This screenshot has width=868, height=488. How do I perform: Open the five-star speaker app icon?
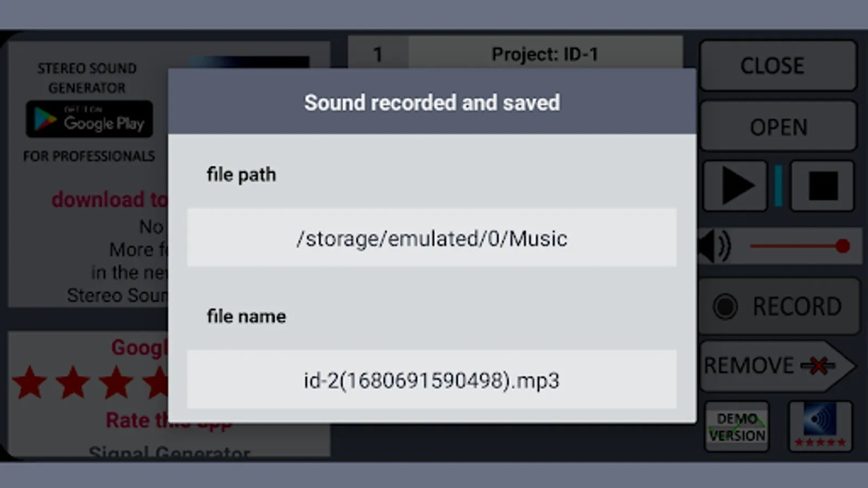820,427
